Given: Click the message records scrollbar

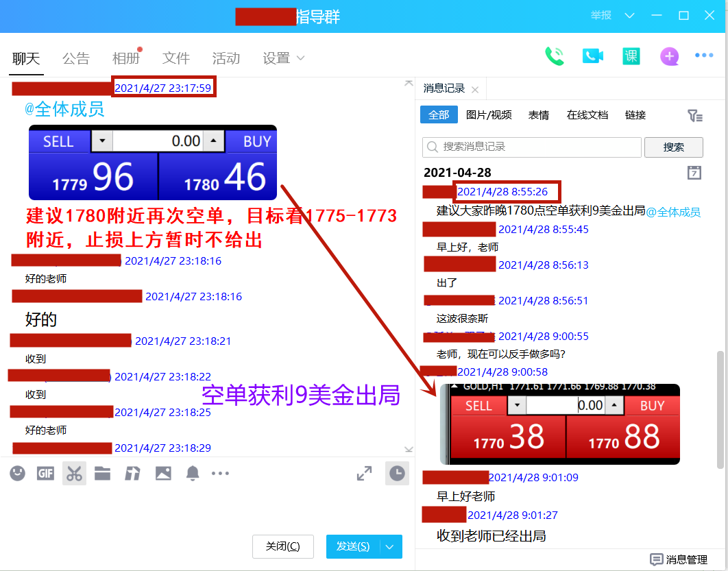Looking at the screenshot, I should [720, 409].
